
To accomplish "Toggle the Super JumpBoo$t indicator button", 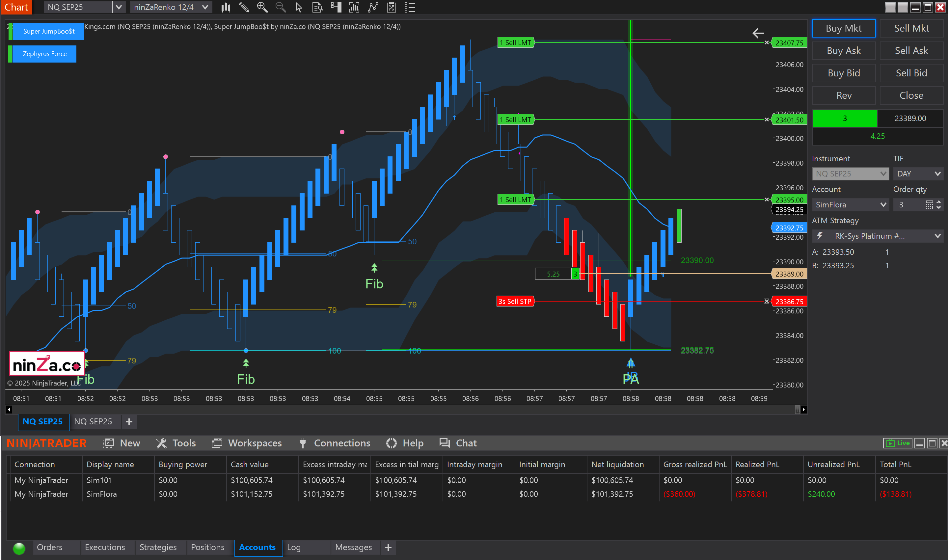I will (x=48, y=31).
